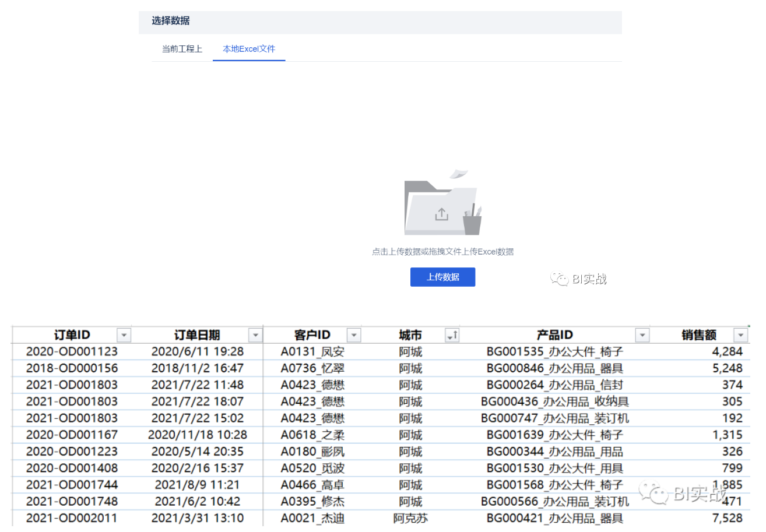
Task: Click product cell BG000436_办公用品_收纳具
Action: 555,401
